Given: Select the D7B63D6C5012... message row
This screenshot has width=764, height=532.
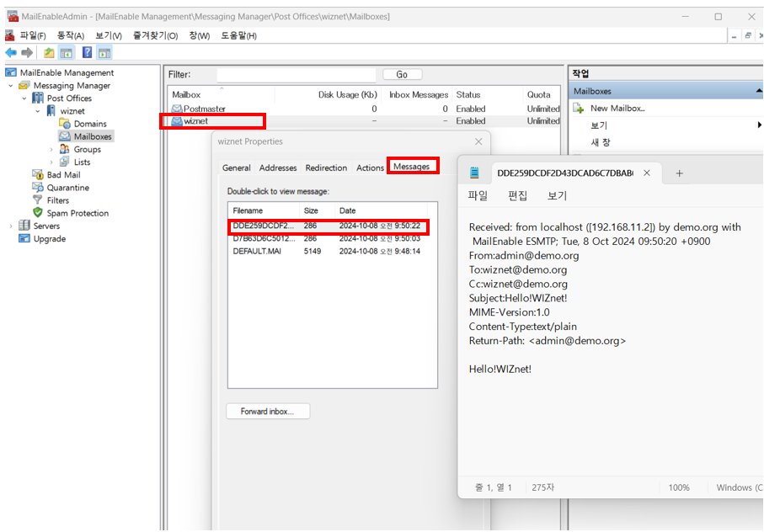Looking at the screenshot, I should [327, 238].
